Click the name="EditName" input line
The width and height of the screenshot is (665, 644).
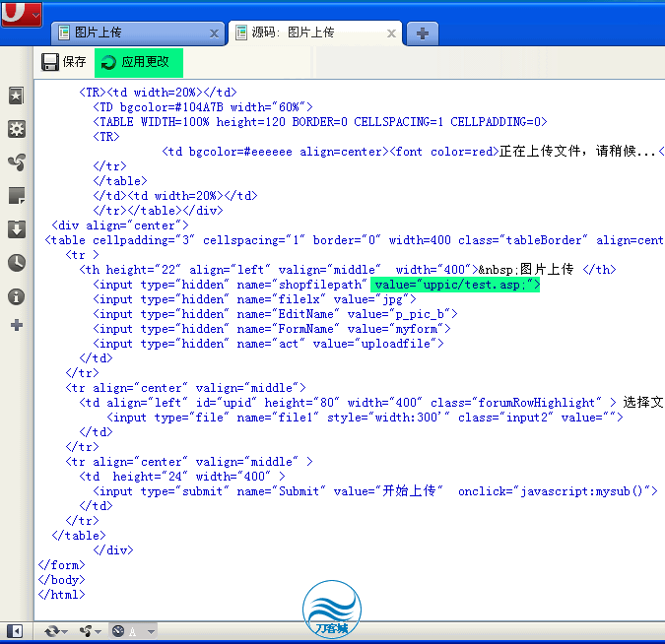(x=275, y=314)
